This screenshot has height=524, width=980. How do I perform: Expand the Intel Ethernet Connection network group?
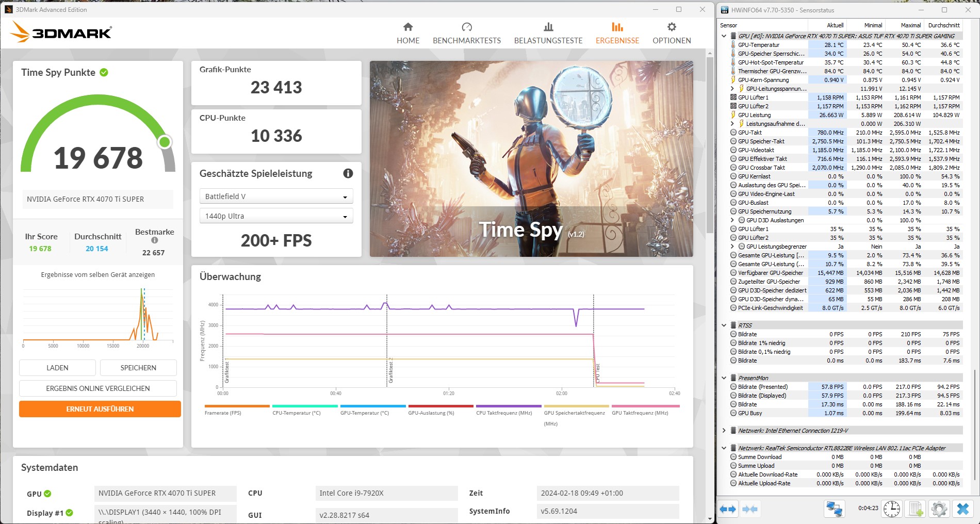[x=724, y=431]
